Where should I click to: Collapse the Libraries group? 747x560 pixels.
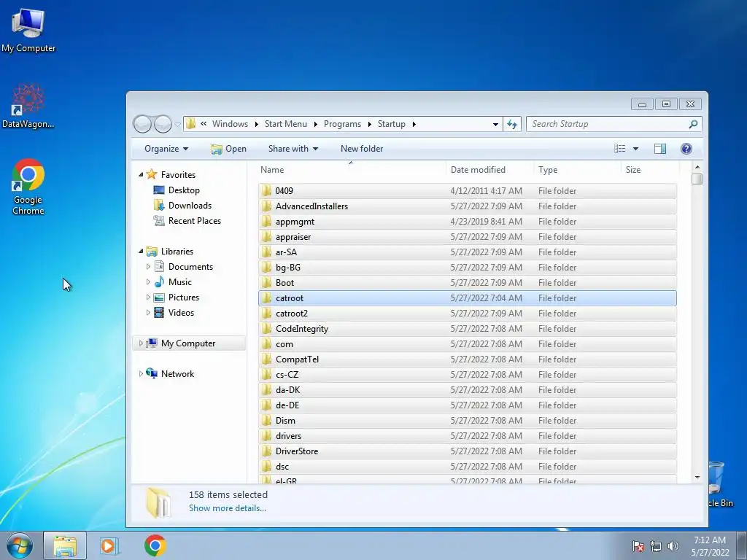pos(141,252)
